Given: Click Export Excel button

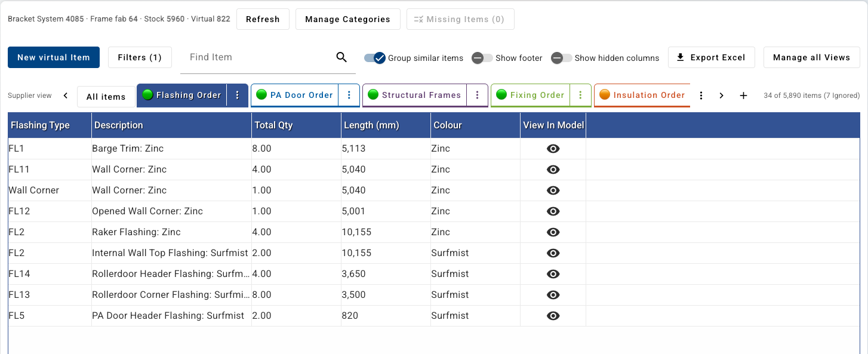Looking at the screenshot, I should [x=711, y=57].
